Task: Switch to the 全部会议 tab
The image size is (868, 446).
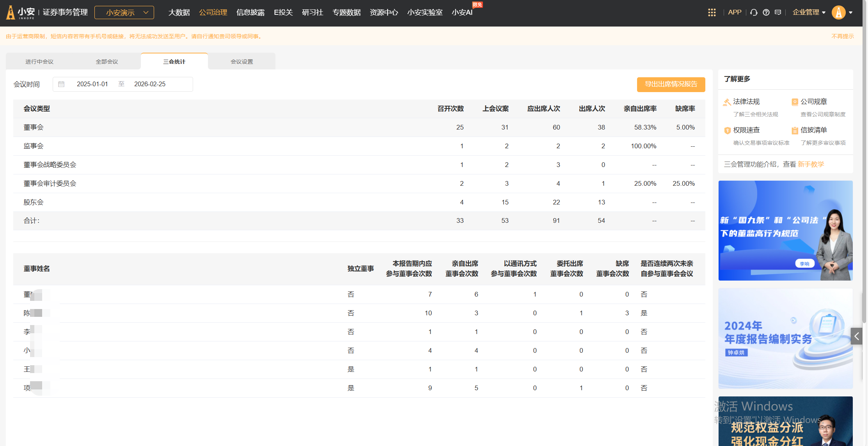Action: pos(107,62)
